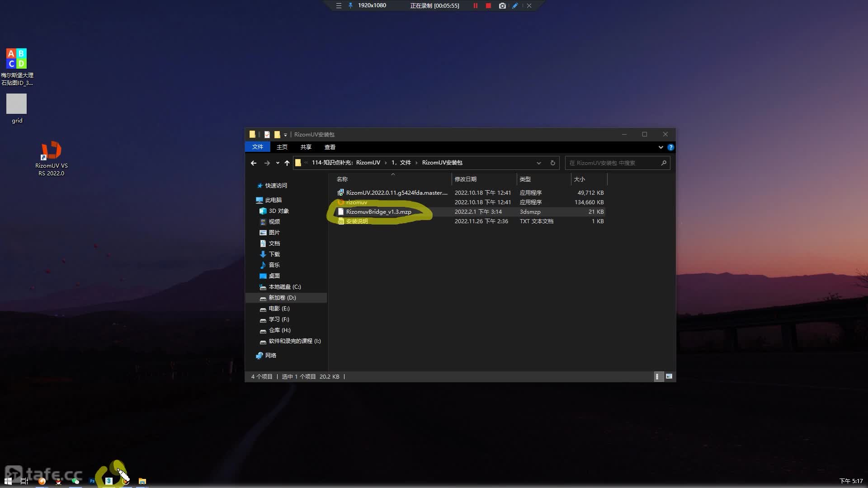
Task: Click the 134,660 KB size cell
Action: pyautogui.click(x=589, y=202)
